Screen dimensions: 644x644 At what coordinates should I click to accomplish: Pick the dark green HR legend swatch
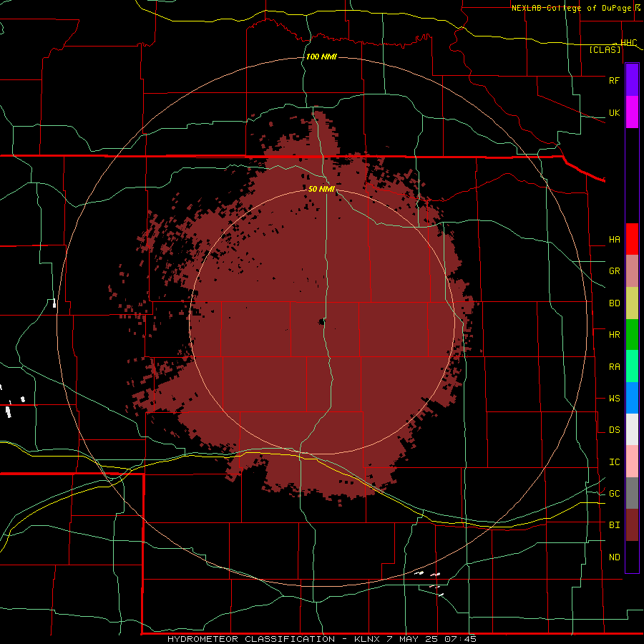coord(632,334)
